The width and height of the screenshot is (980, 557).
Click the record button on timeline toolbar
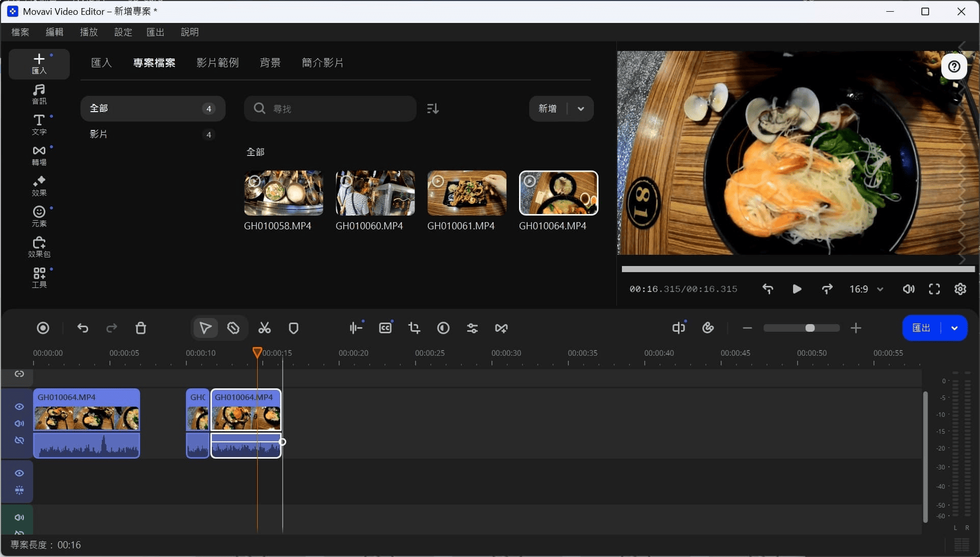tap(43, 328)
